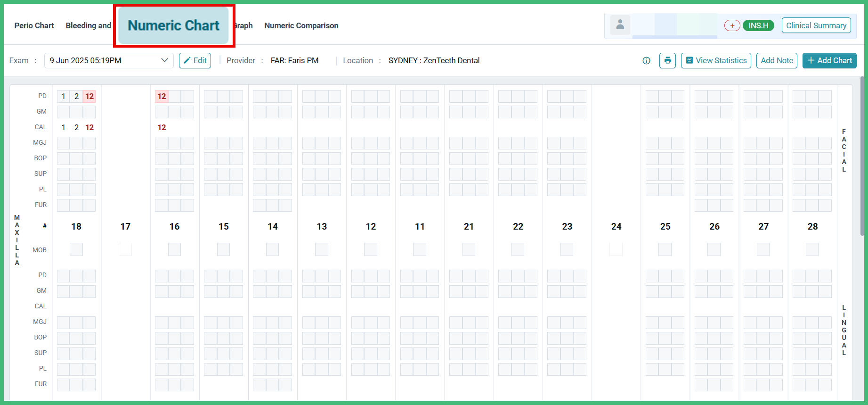
Task: Click the Add Chart plus button
Action: [x=829, y=60]
